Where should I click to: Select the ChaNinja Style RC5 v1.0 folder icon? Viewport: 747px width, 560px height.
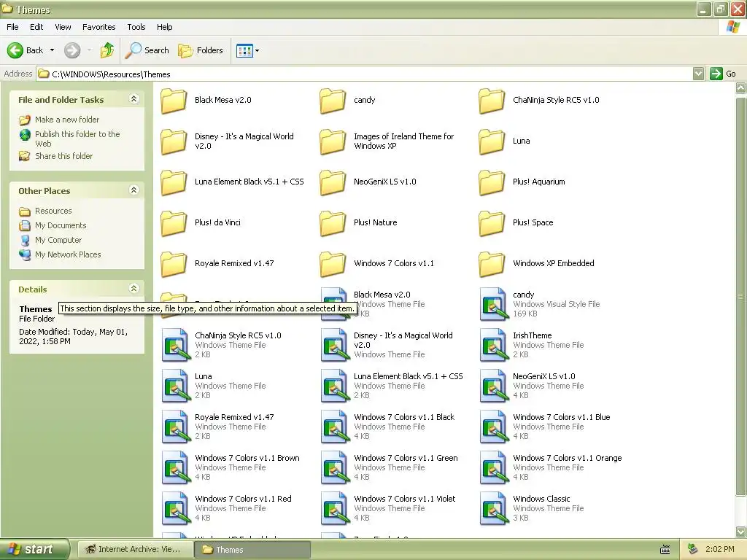(492, 101)
